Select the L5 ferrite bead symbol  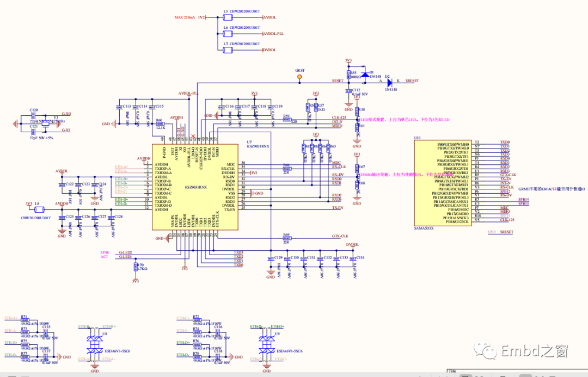[228, 17]
